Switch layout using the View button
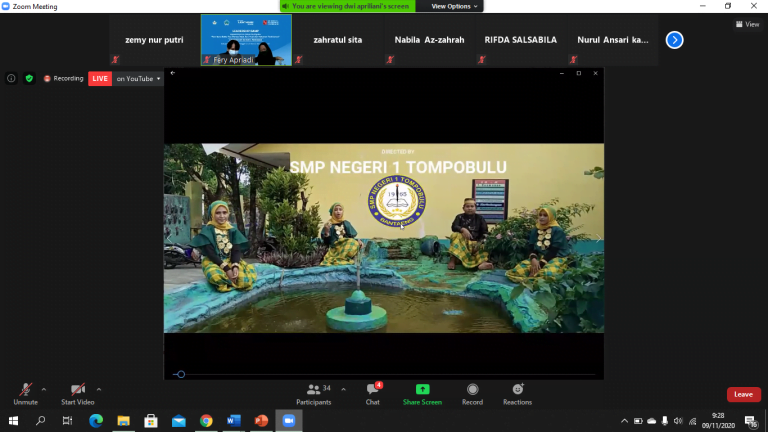This screenshot has width=768, height=432. point(747,24)
